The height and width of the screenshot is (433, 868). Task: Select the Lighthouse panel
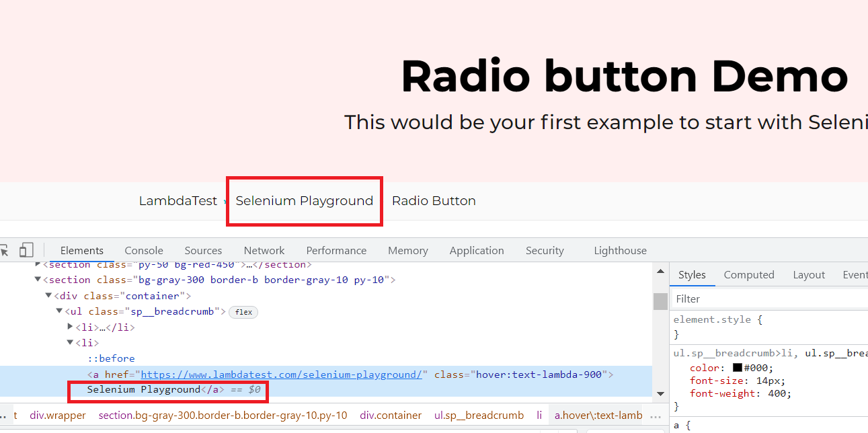(x=620, y=250)
